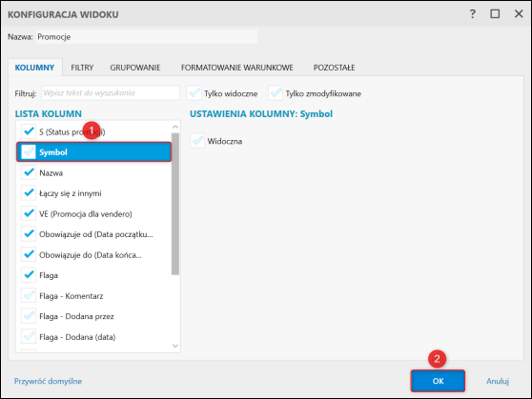Toggle the Flaga - Komentarz checkbox
Viewport: 532px width, 399px height.
click(29, 295)
